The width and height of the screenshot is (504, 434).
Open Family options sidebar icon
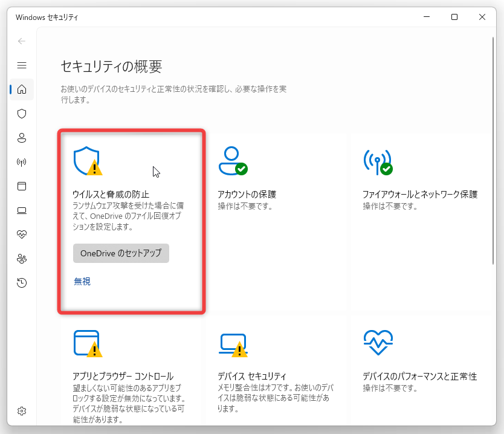(22, 259)
